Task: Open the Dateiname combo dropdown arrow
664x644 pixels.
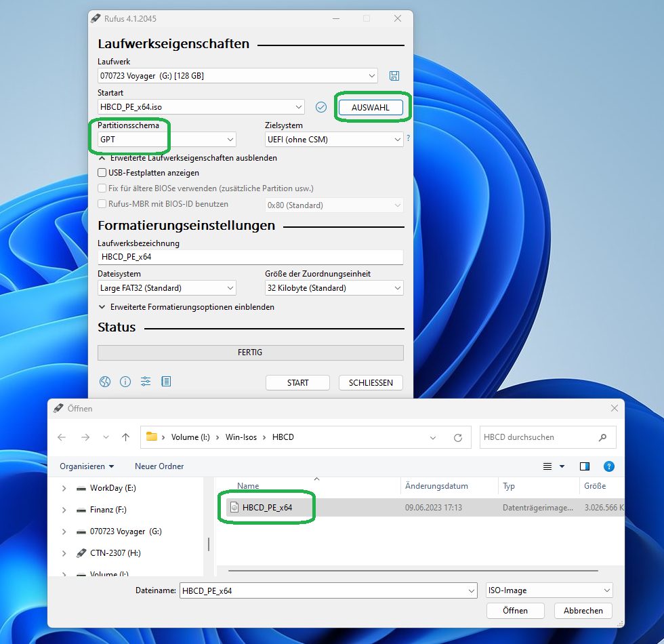Action: click(x=472, y=591)
